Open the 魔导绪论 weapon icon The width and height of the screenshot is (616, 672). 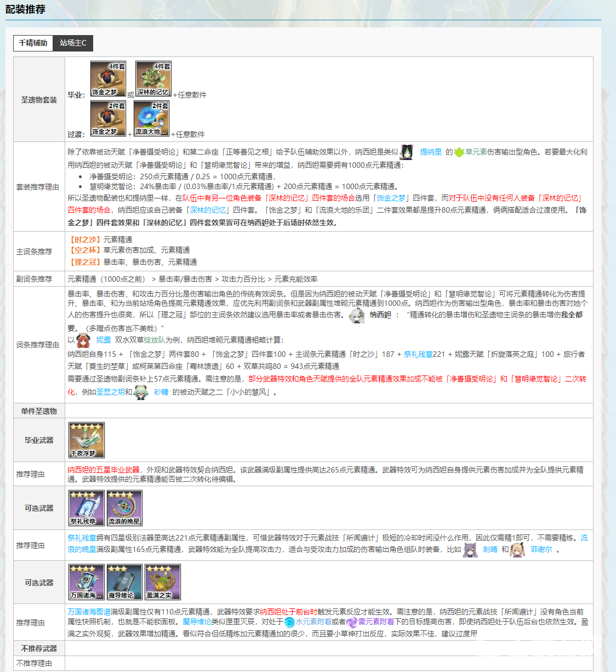point(124,582)
